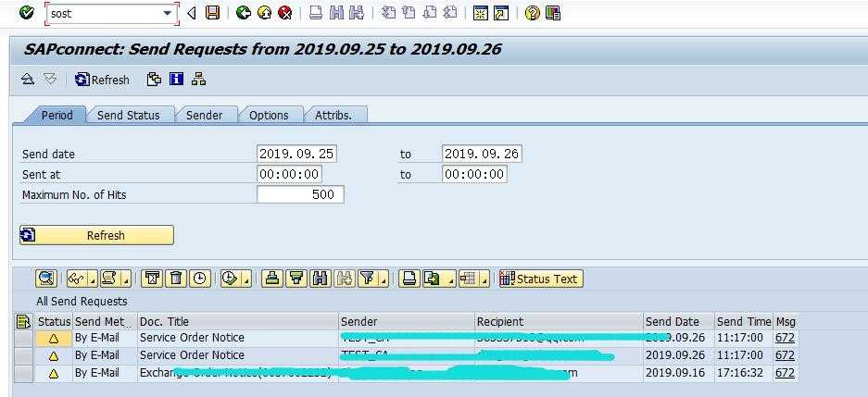Click the Next Page icon
This screenshot has width=868, height=397.
[x=430, y=13]
